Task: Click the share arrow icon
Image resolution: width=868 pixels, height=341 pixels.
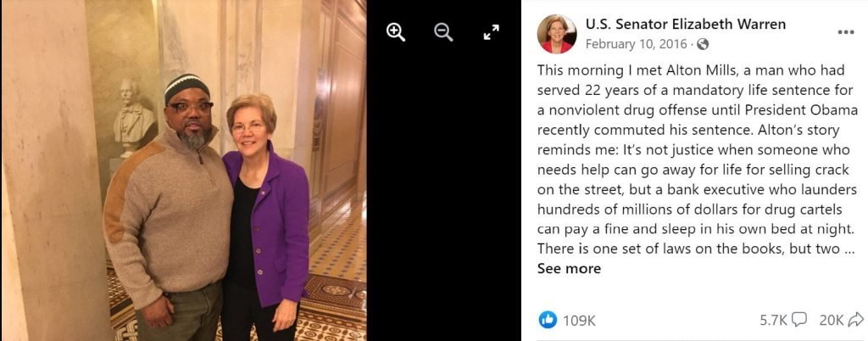Action: (x=856, y=320)
